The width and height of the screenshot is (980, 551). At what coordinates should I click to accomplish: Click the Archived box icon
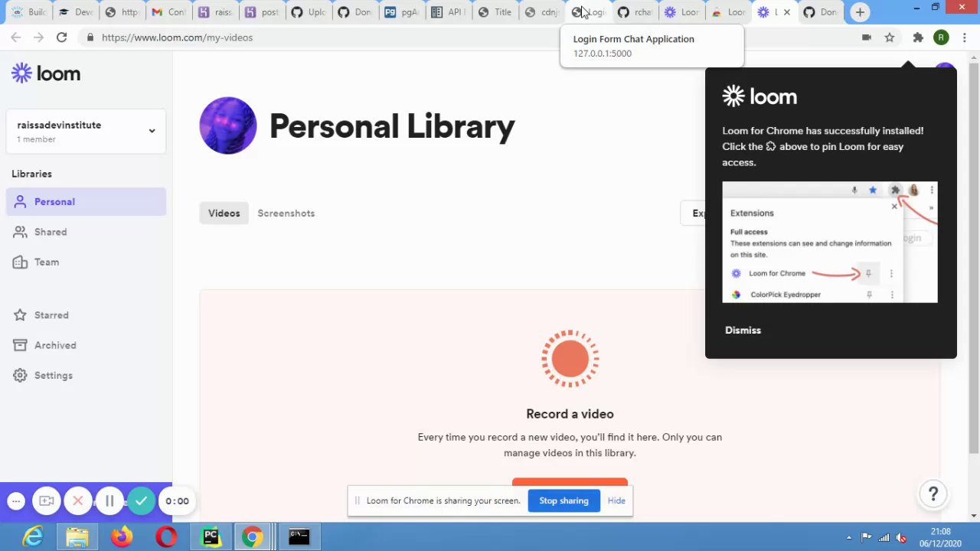pos(20,345)
